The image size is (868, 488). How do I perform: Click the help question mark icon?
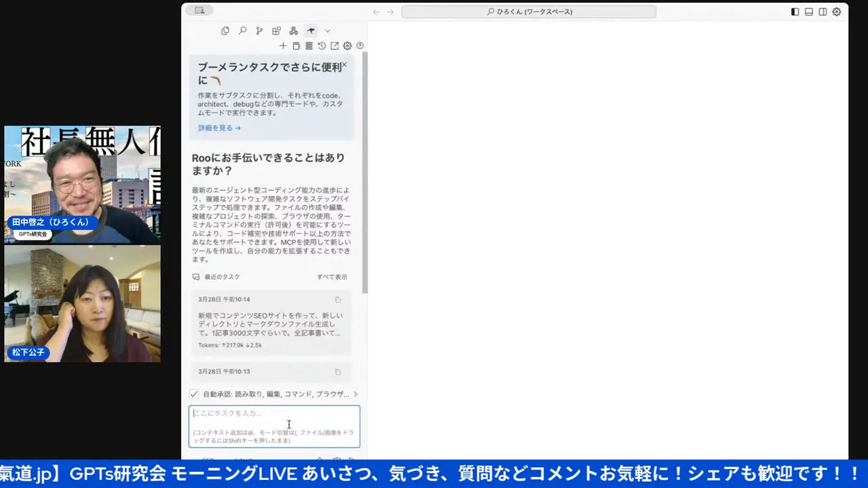click(x=360, y=45)
